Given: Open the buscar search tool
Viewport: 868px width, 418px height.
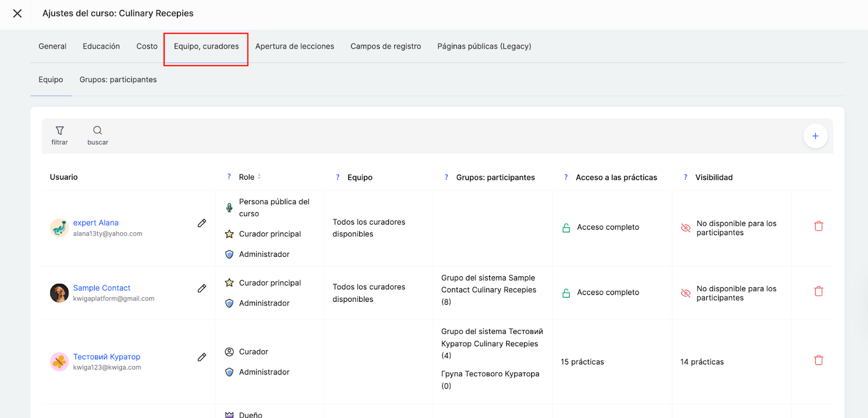Looking at the screenshot, I should [98, 131].
